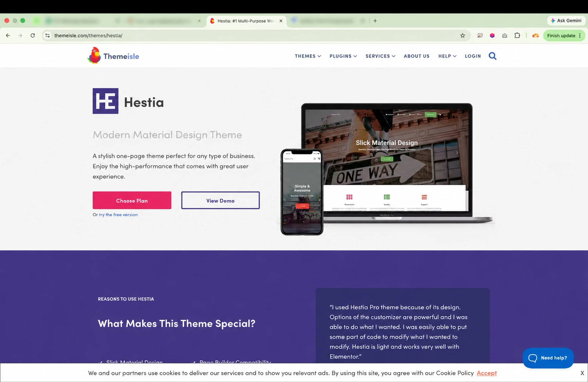
Task: Click the search magnifier icon in site header
Action: coord(492,56)
